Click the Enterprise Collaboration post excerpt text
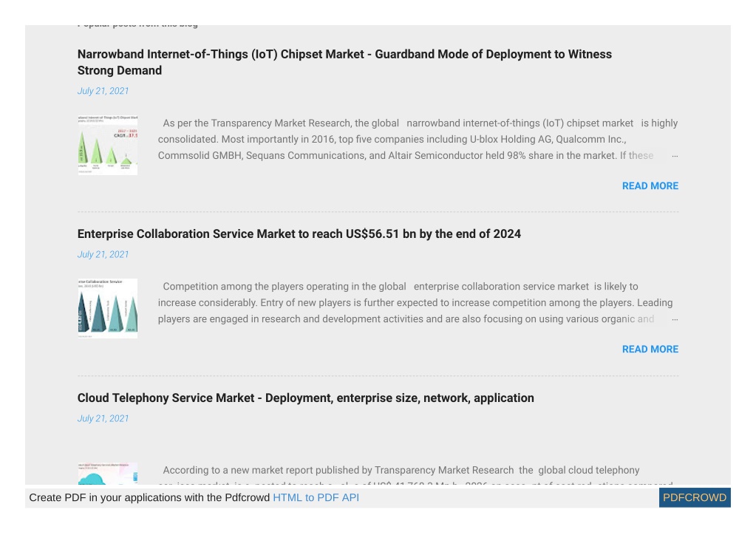Viewport: 756px width, 535px height. (415, 303)
